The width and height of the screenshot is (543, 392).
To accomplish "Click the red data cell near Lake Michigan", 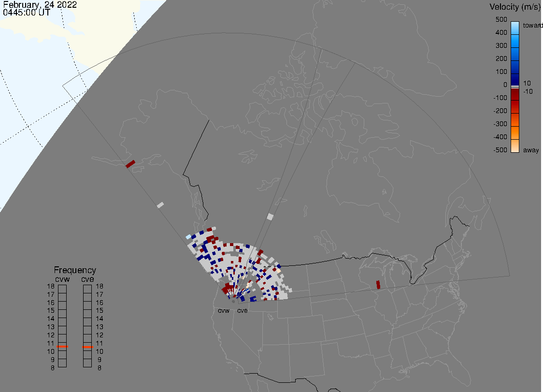I will (378, 285).
